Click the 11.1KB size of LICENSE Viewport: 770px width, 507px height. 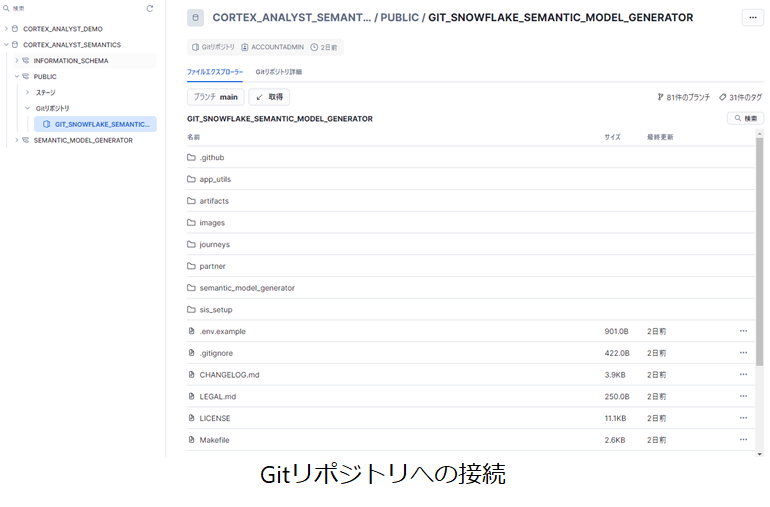click(x=615, y=418)
